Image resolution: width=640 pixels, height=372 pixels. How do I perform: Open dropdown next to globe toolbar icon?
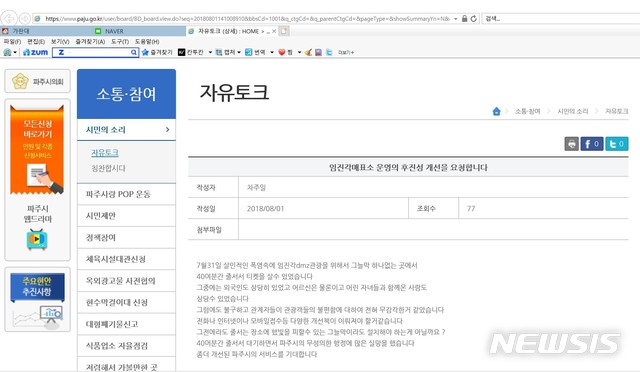pos(15,52)
